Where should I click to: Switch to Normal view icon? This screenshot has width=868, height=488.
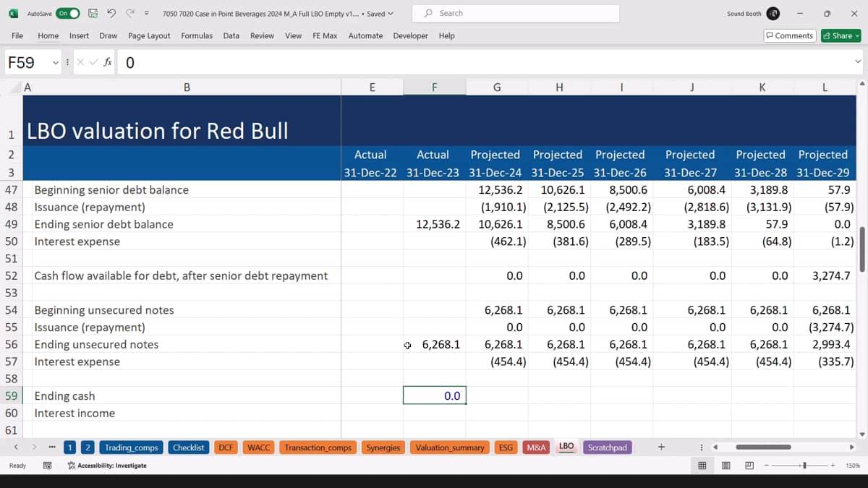pyautogui.click(x=702, y=466)
